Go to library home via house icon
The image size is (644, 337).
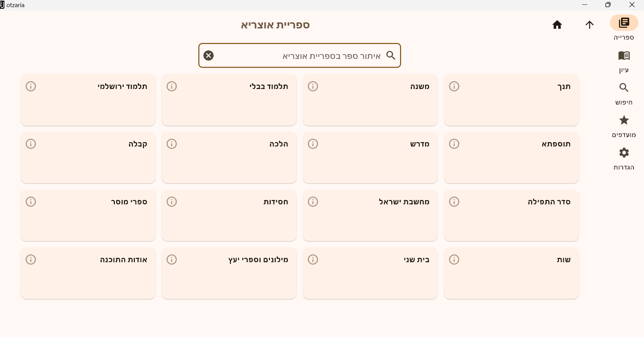[557, 25]
